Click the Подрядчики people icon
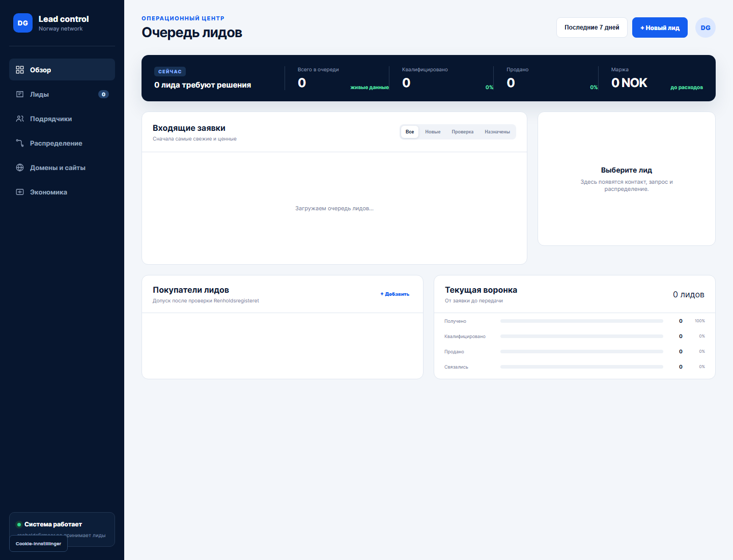Screen dimensions: 733x560 20,119
